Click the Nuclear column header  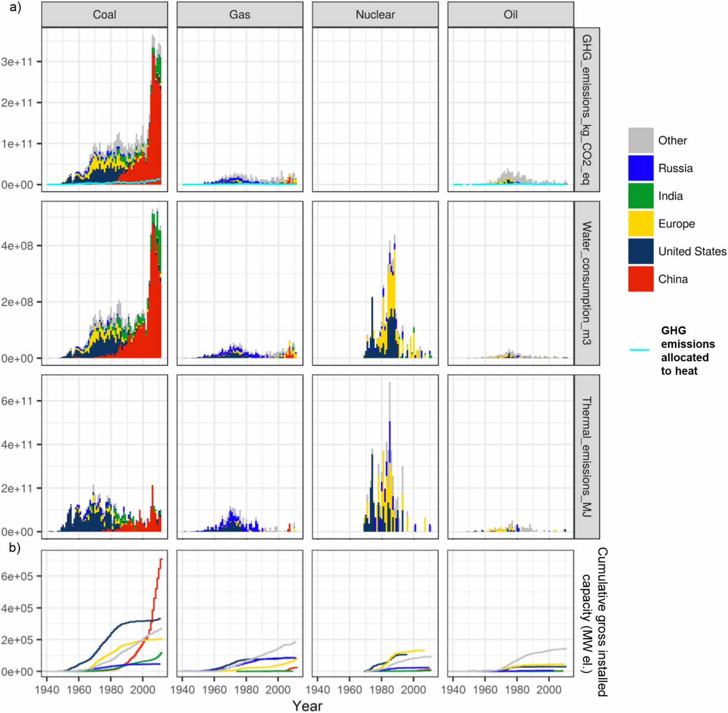(x=375, y=15)
